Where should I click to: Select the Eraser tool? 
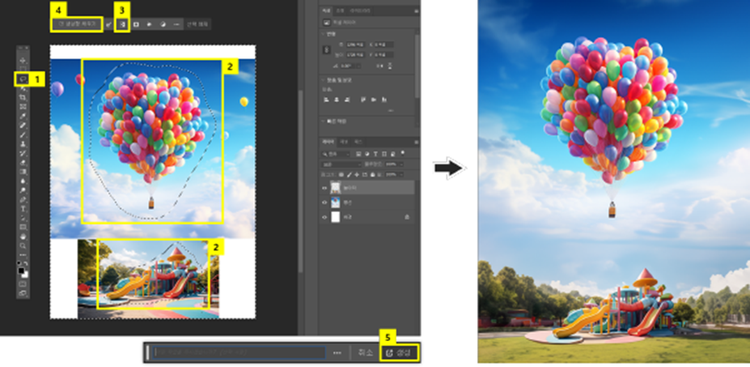coord(23,162)
